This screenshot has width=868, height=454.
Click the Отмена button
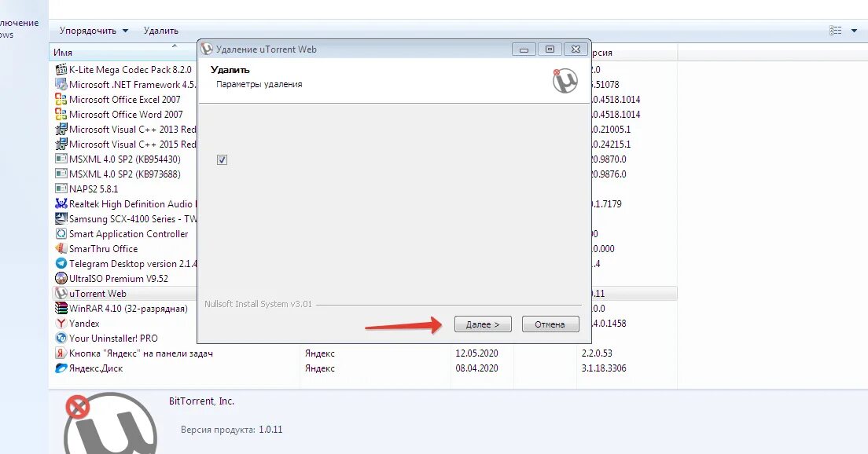[x=550, y=324]
